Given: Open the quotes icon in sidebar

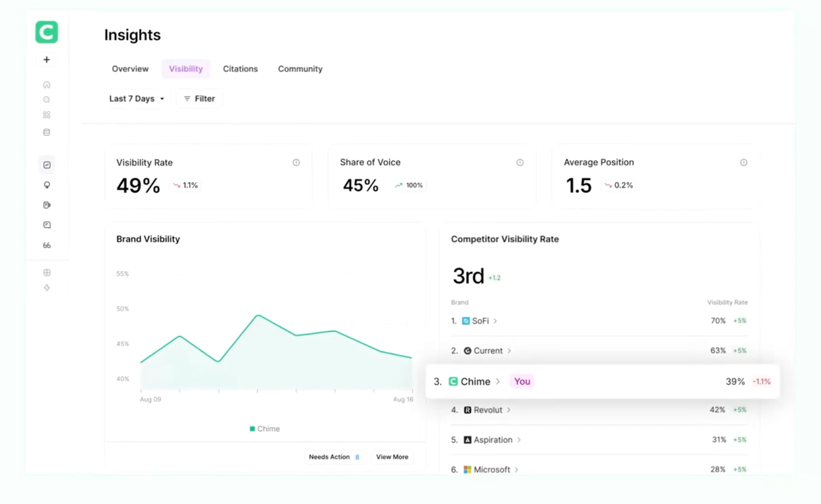Looking at the screenshot, I should tap(47, 245).
